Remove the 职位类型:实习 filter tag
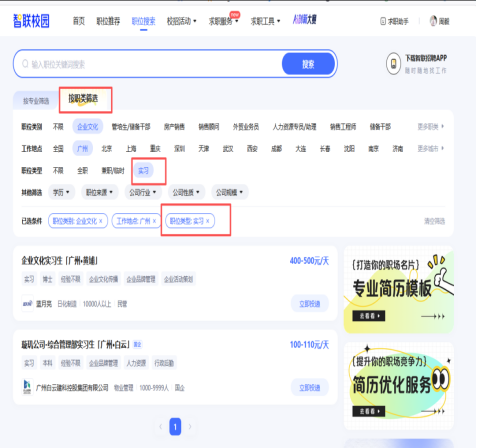 click(x=207, y=221)
